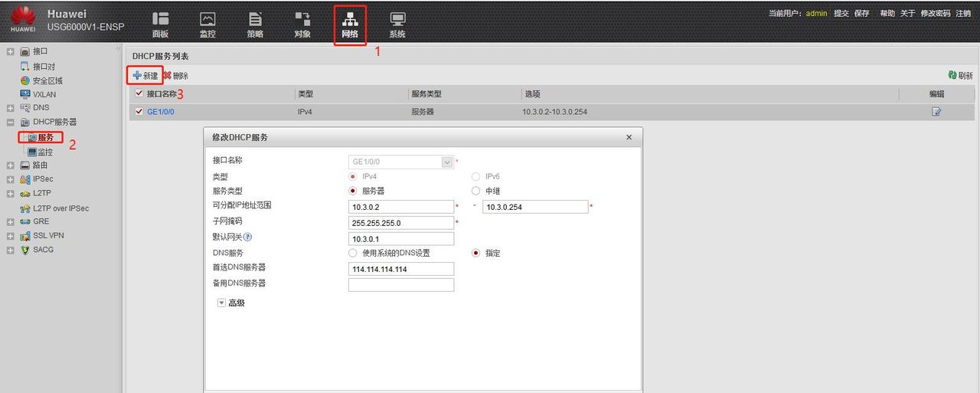Expand the IPSec tree node
980x393 pixels.
pyautogui.click(x=10, y=178)
